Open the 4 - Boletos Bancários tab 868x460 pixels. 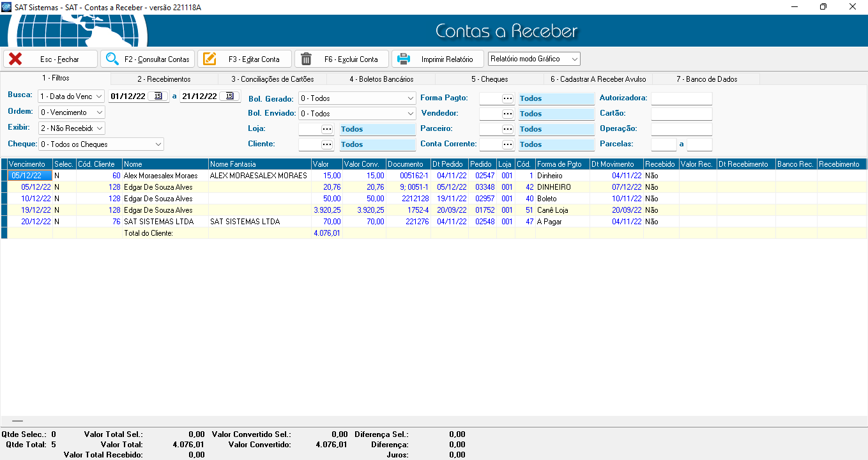tap(381, 79)
